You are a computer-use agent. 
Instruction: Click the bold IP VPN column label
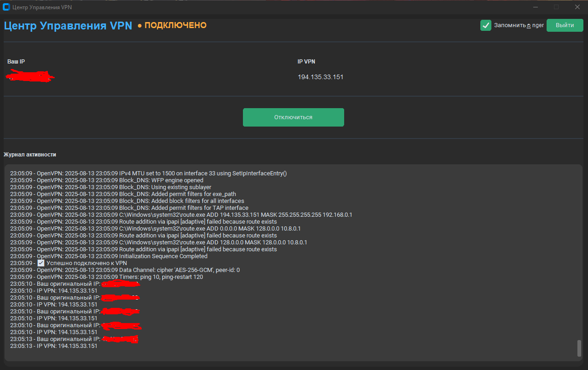coord(306,62)
